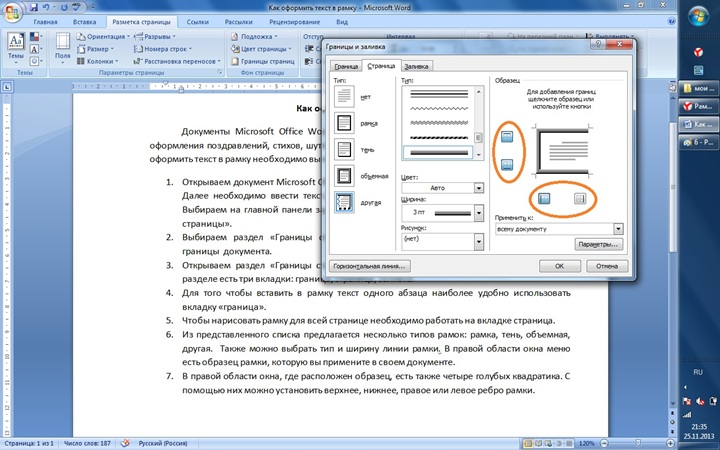Open Цвет страницы page color menu
Screen dimensions: 720x450
point(261,49)
